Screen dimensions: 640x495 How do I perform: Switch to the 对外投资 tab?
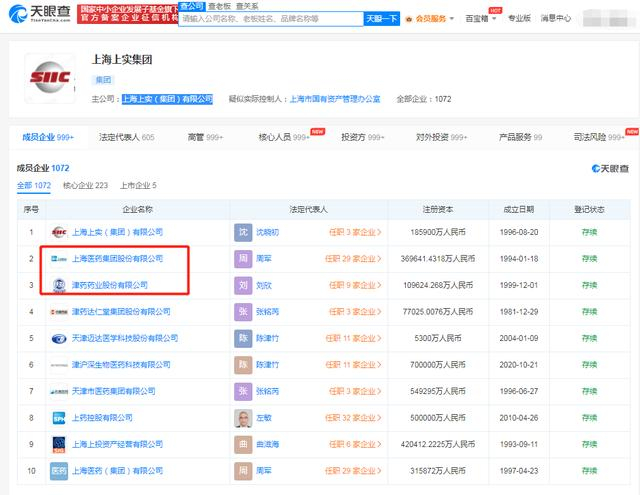(x=441, y=138)
